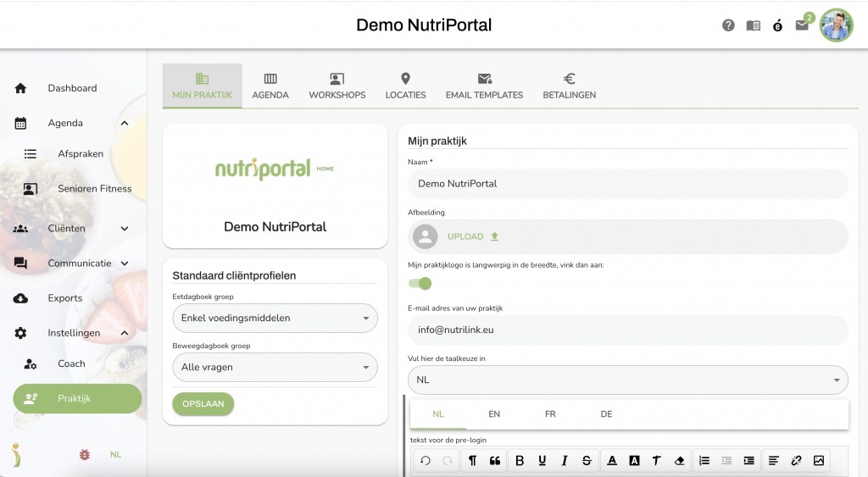
Task: Change sidebar language NL
Action: (115, 454)
